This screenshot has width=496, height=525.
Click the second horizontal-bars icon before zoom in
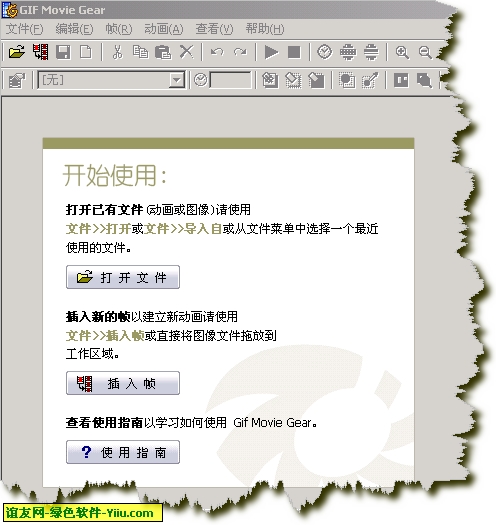(371, 52)
